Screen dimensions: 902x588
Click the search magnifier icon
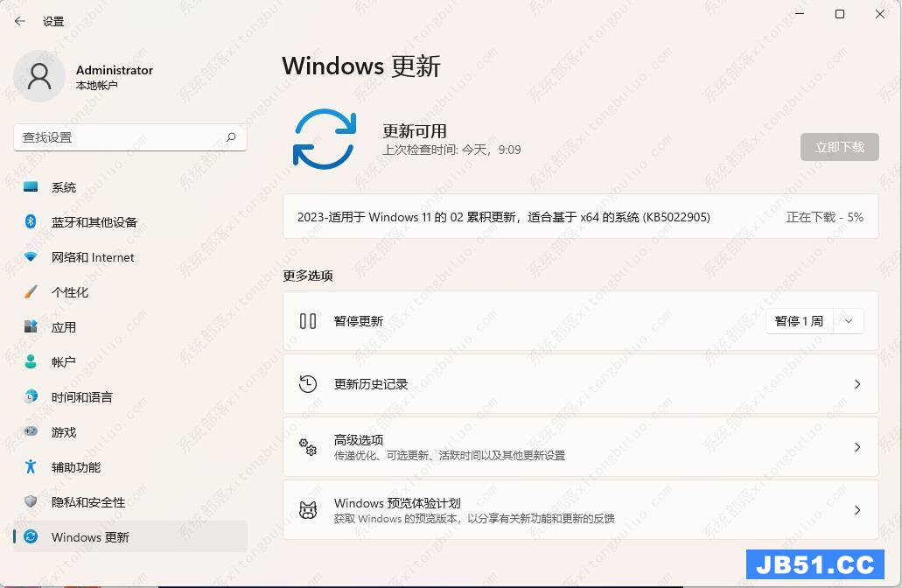coord(231,137)
